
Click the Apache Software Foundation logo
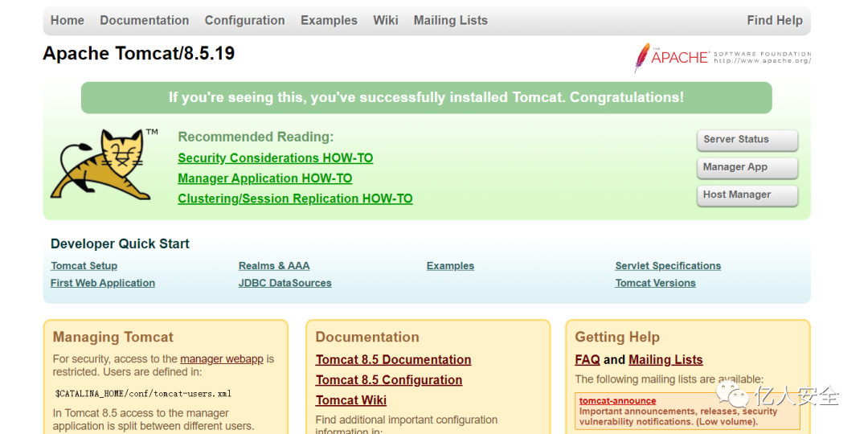point(722,57)
